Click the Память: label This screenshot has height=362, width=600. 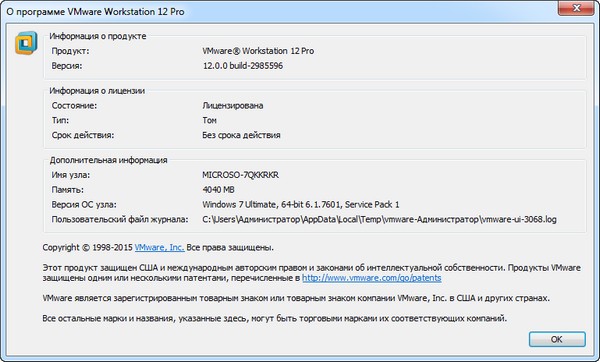[67, 190]
